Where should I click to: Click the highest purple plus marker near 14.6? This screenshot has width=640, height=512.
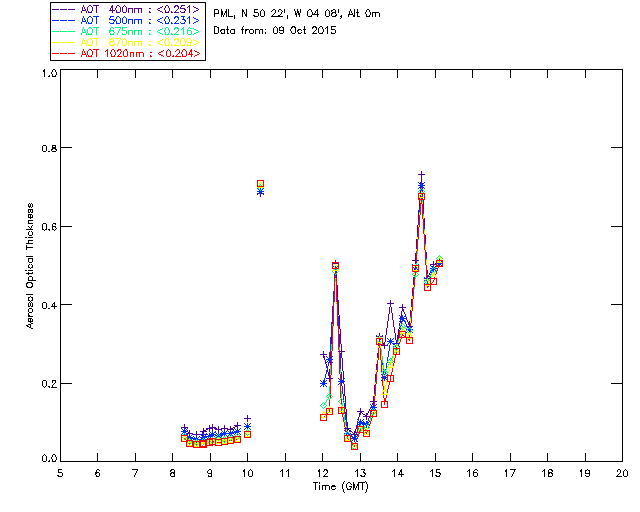(422, 175)
